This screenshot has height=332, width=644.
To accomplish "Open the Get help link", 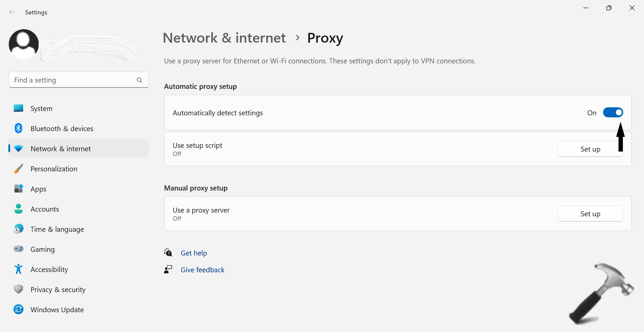I will click(x=194, y=253).
